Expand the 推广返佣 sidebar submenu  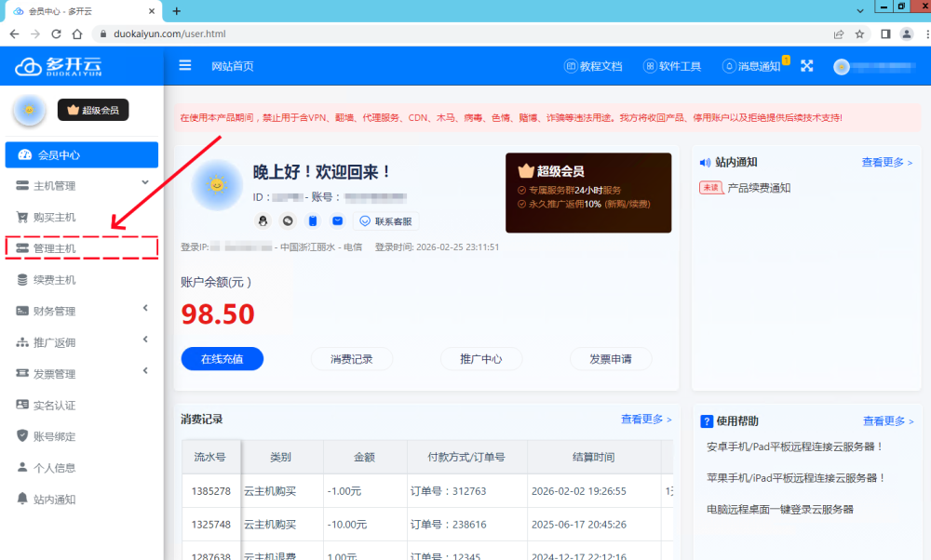tap(82, 342)
